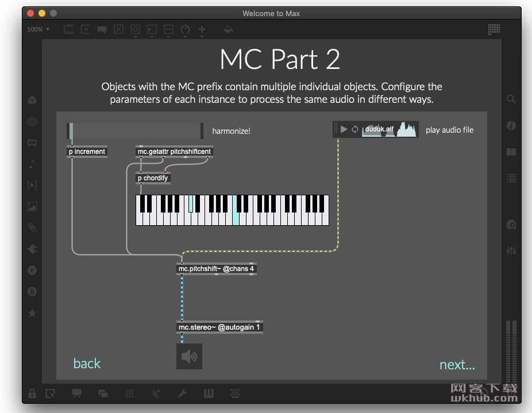
Task: Toggle the grid display in bottom toolbar
Action: [129, 393]
